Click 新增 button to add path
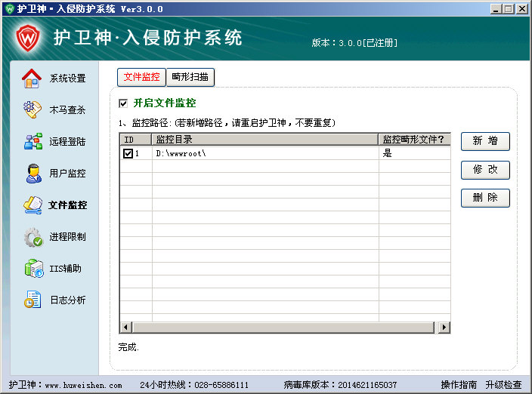 (x=485, y=141)
